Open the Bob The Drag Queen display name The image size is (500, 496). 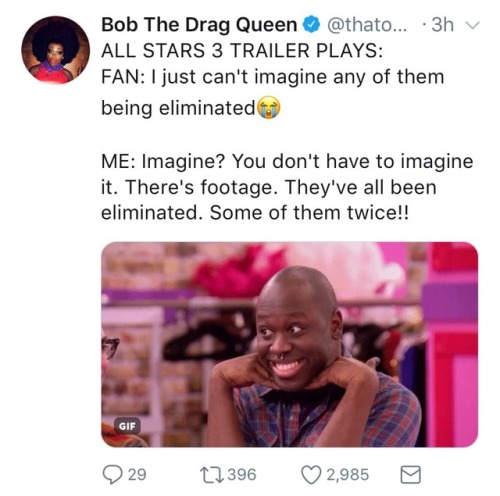tap(199, 25)
